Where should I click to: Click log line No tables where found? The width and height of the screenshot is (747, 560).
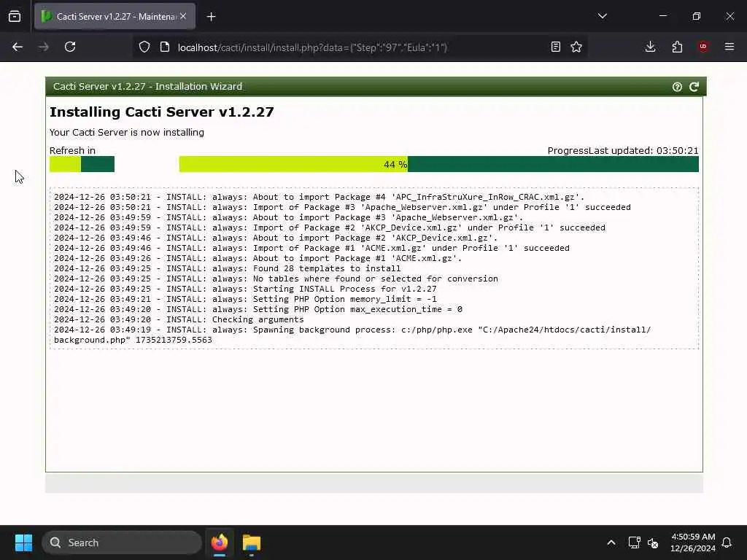[276, 279]
